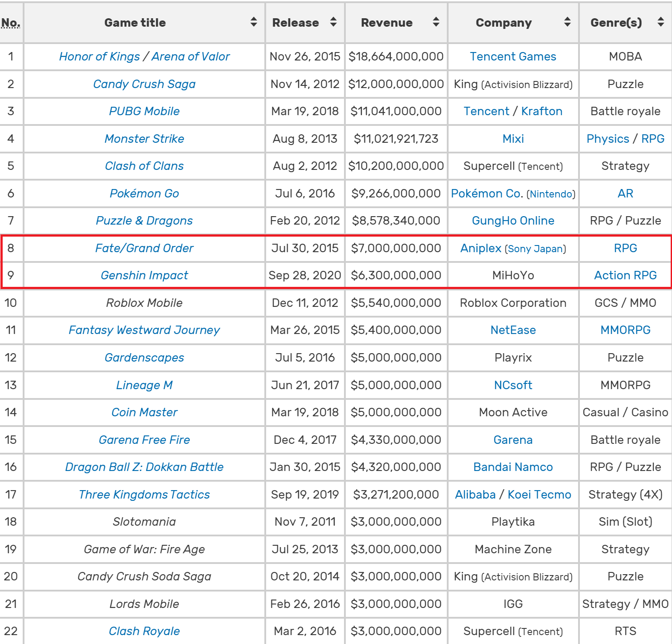Follow the Three Kingdoms Tactics link

pos(144,495)
